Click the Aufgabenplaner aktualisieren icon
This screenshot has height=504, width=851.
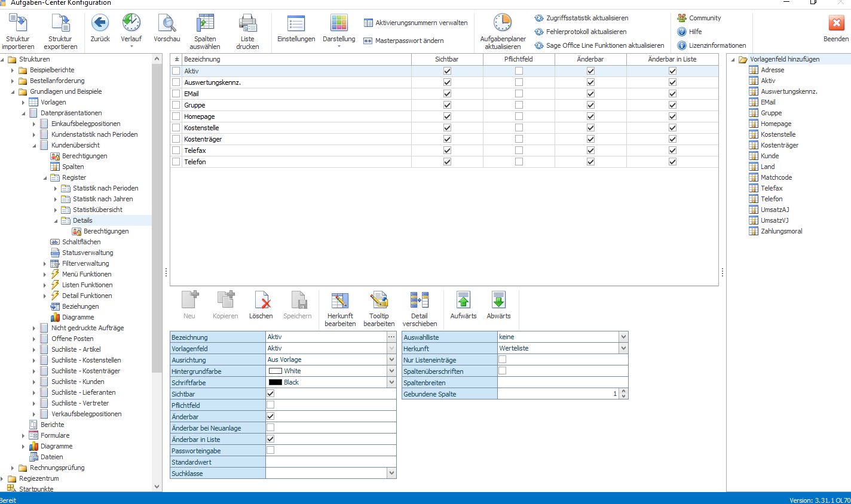click(503, 23)
